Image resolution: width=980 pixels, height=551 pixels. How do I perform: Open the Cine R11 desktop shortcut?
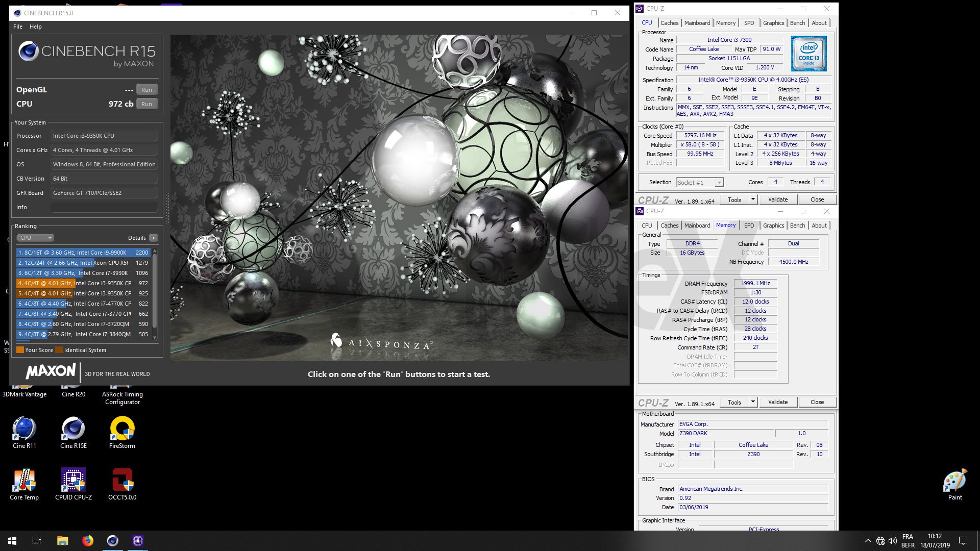(x=24, y=433)
